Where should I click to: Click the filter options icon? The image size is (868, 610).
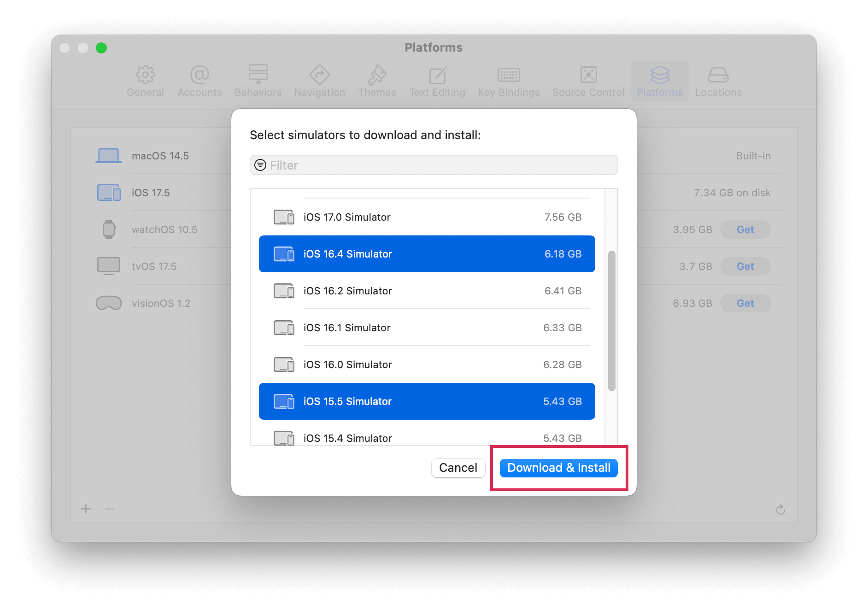pyautogui.click(x=260, y=165)
